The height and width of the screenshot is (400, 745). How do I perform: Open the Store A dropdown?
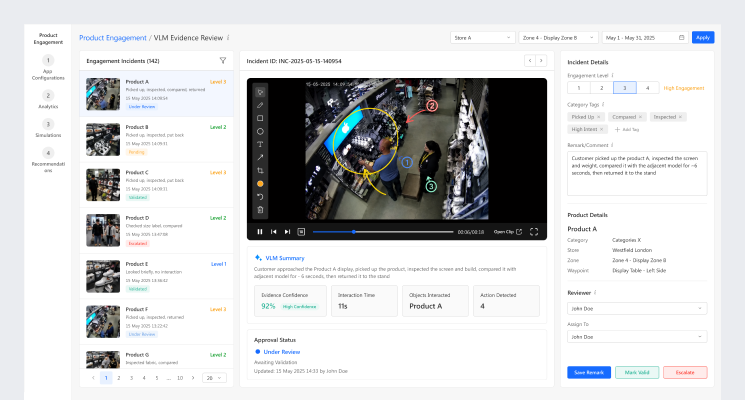point(483,38)
